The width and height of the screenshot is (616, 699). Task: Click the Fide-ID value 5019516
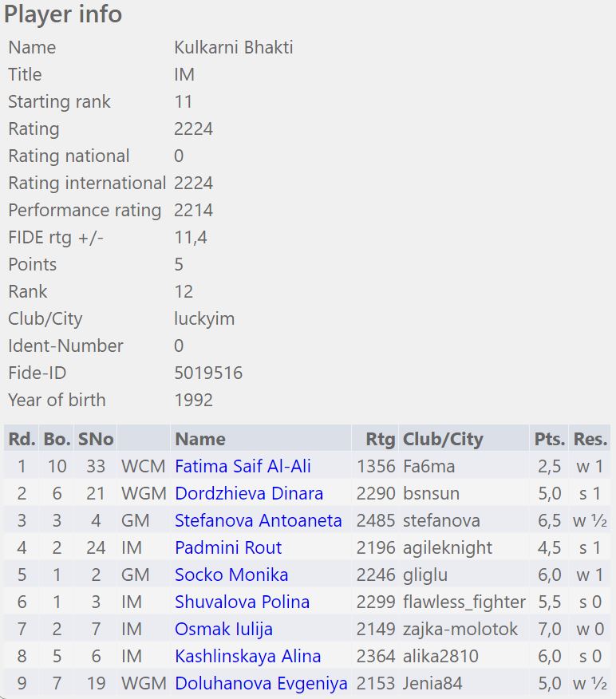pos(208,373)
